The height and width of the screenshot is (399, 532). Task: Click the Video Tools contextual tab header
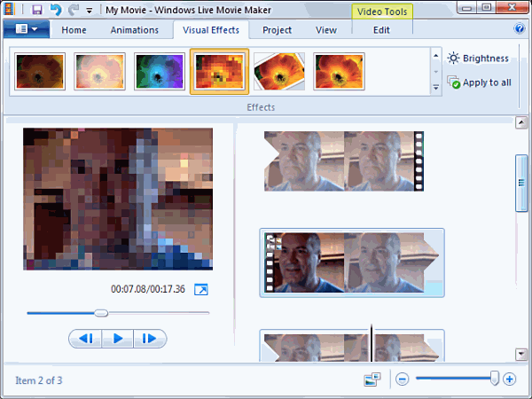click(382, 12)
